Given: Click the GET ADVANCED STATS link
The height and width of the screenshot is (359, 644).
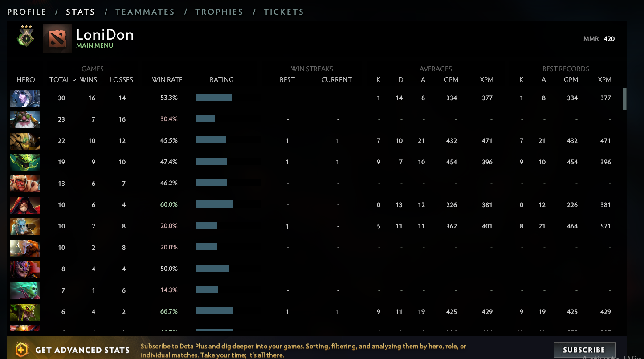Looking at the screenshot, I should 82,350.
